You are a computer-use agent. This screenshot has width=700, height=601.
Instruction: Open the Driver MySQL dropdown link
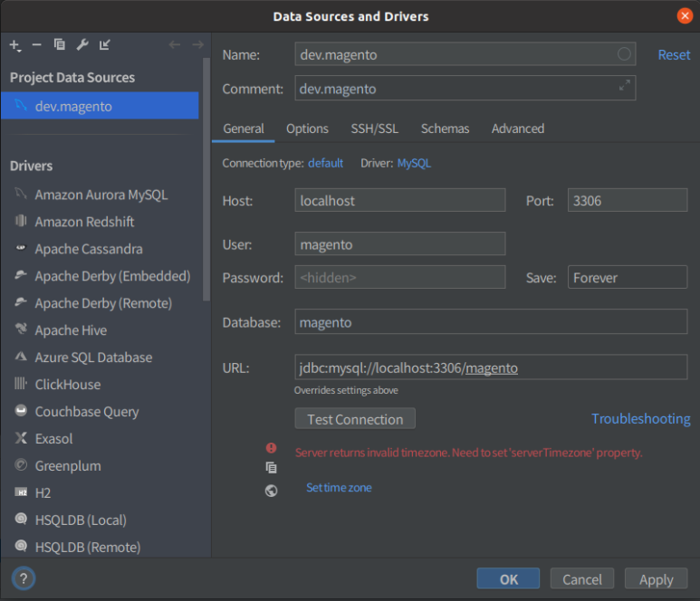[414, 163]
